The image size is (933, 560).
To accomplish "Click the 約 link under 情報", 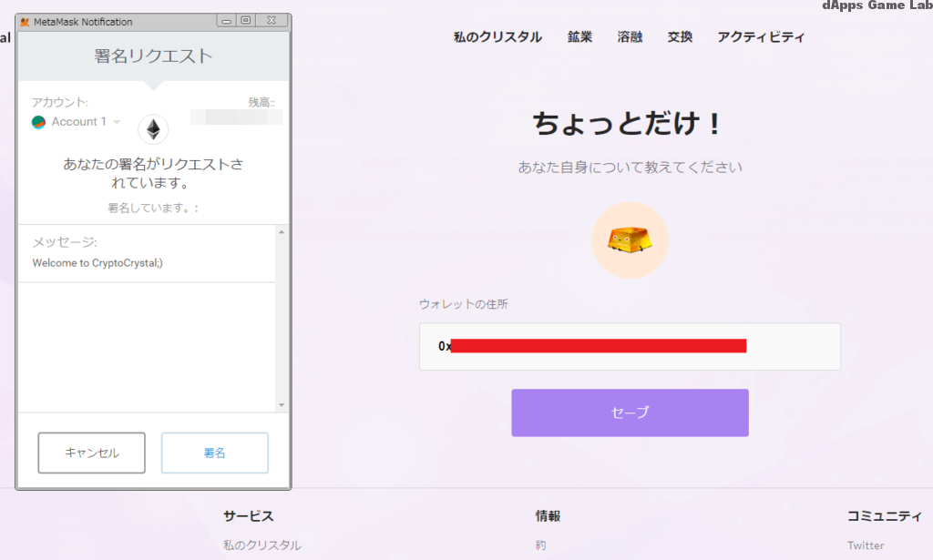I will point(539,545).
